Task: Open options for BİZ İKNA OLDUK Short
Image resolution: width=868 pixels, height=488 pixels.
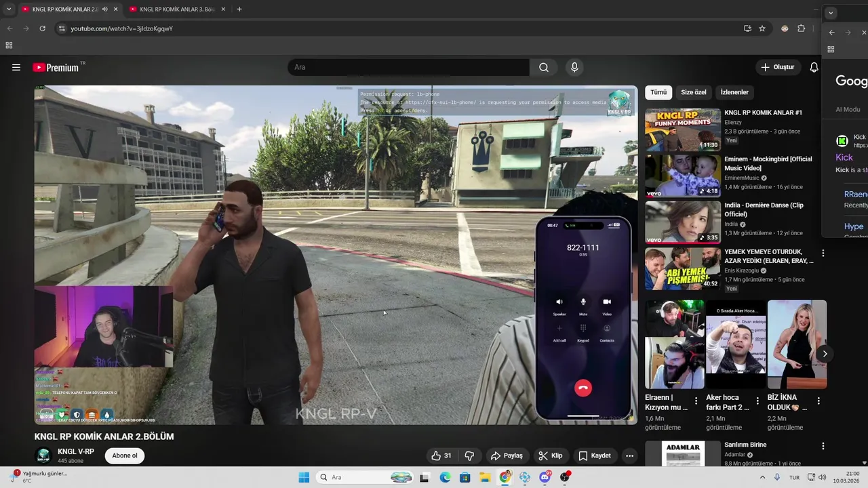Action: [x=818, y=401]
